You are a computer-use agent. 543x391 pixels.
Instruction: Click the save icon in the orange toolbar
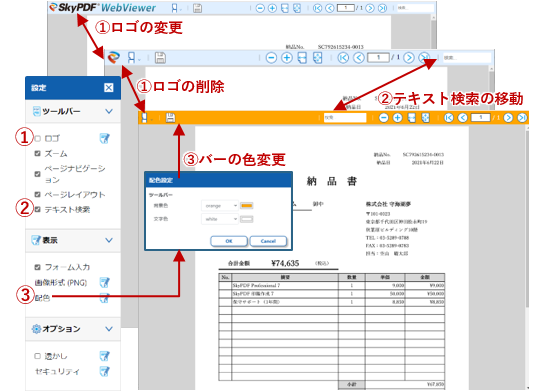(x=170, y=118)
